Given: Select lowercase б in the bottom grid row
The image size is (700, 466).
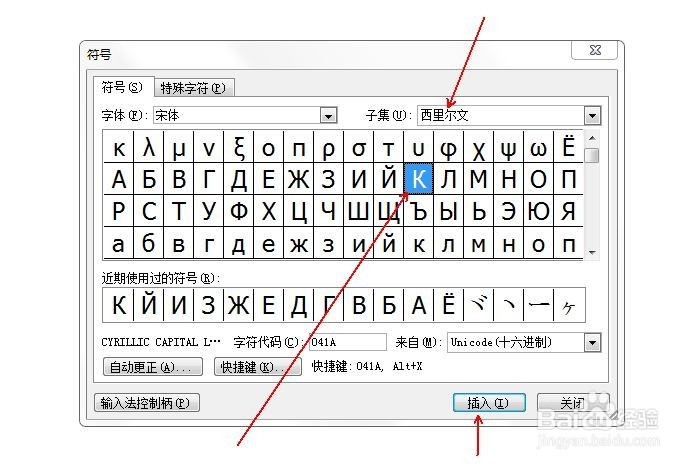Looking at the screenshot, I should tap(149, 243).
